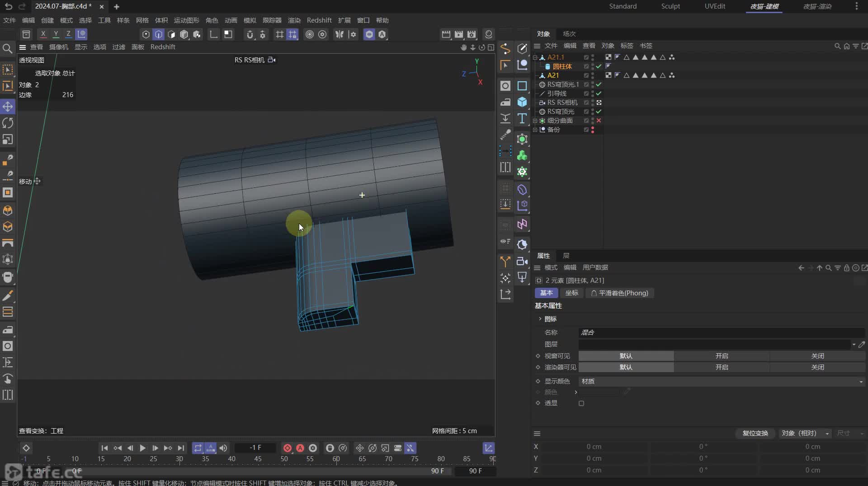Set 视窗可见 to 开启
The image size is (868, 486).
(x=722, y=356)
